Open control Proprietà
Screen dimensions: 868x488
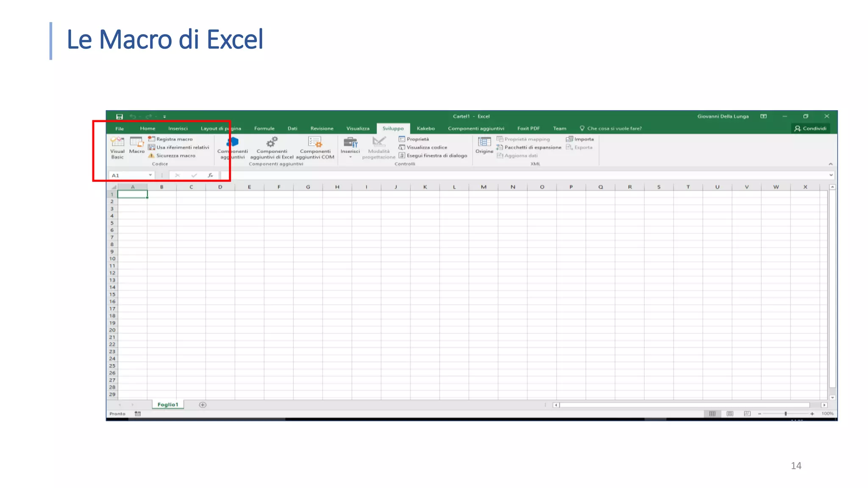(414, 139)
